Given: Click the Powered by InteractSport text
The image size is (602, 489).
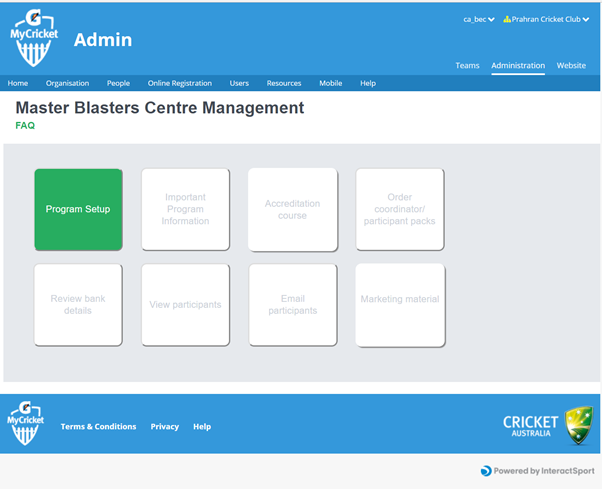Looking at the screenshot, I should pyautogui.click(x=544, y=471).
